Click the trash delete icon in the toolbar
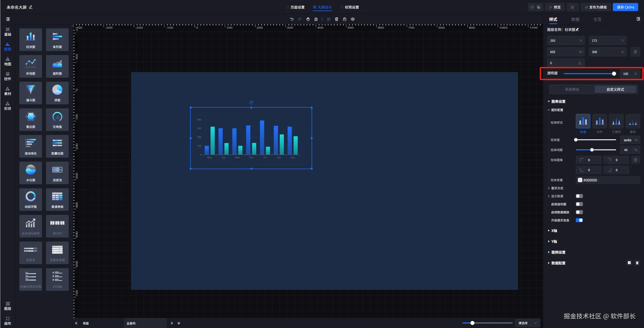This screenshot has width=644, height=328. coord(337,19)
